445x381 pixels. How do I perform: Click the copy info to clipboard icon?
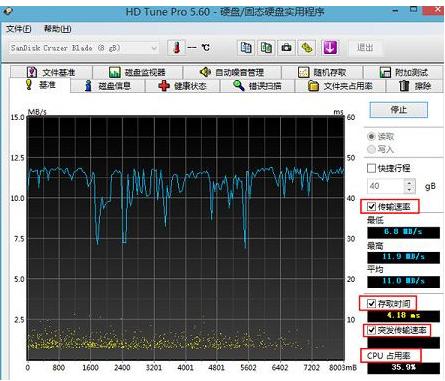(246, 48)
